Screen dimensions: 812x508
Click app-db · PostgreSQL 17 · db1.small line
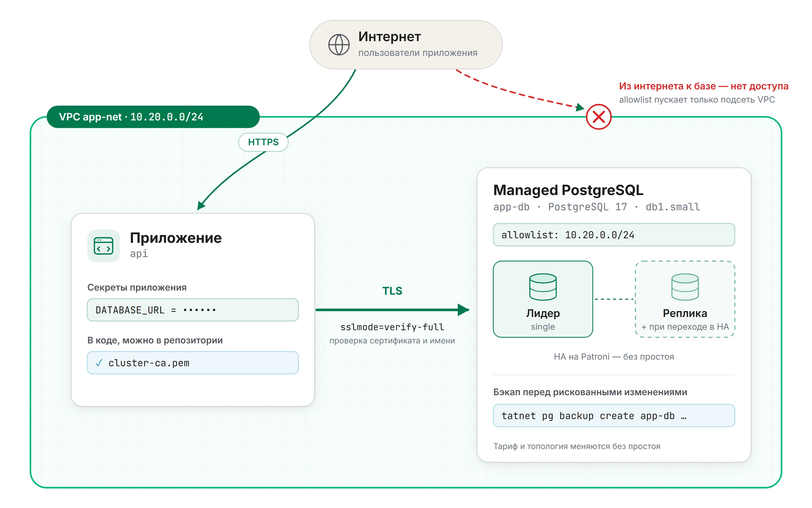pos(596,207)
